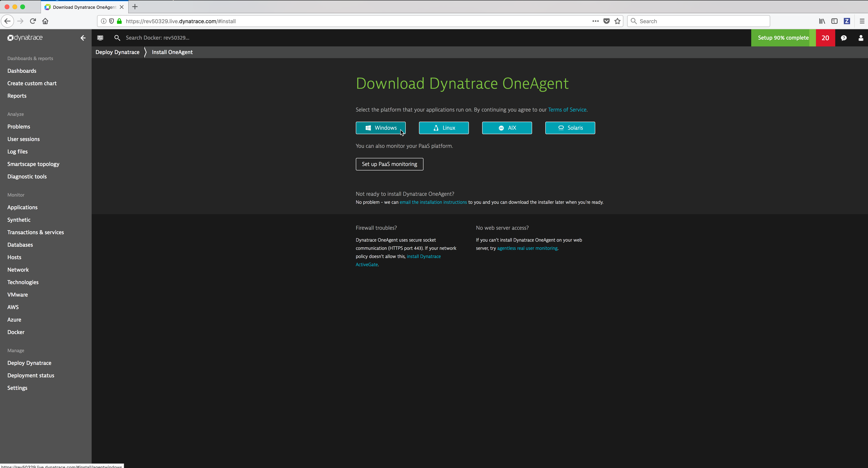Open Databases in the sidebar
The height and width of the screenshot is (468, 868).
click(x=20, y=245)
